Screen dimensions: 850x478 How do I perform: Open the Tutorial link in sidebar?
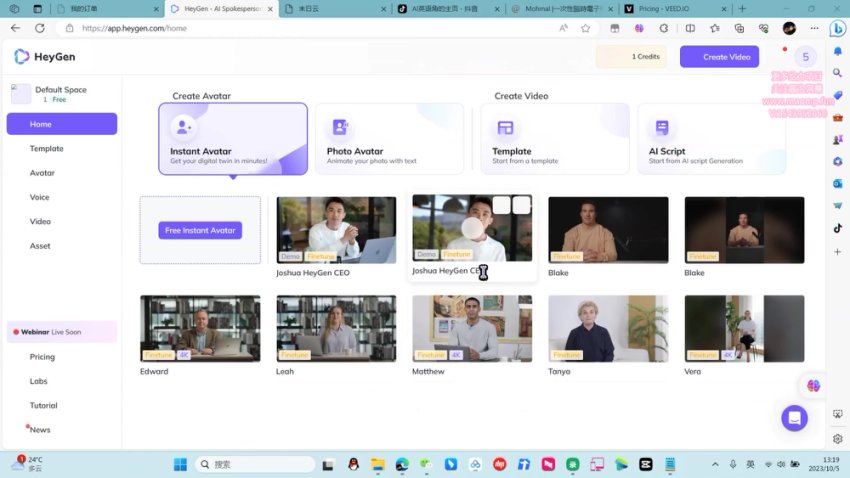tap(44, 405)
